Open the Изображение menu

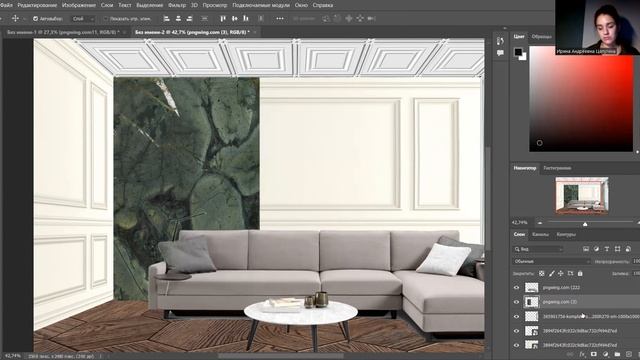coord(79,5)
